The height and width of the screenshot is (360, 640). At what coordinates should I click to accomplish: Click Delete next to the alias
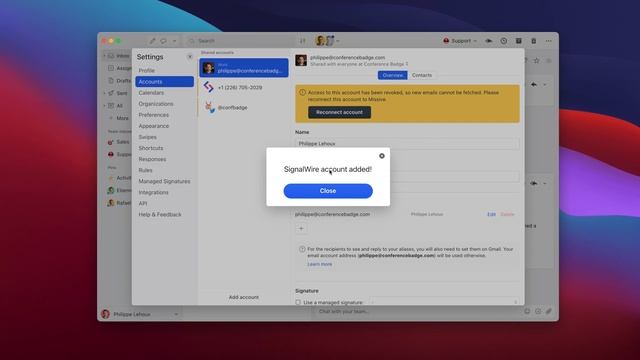507,214
